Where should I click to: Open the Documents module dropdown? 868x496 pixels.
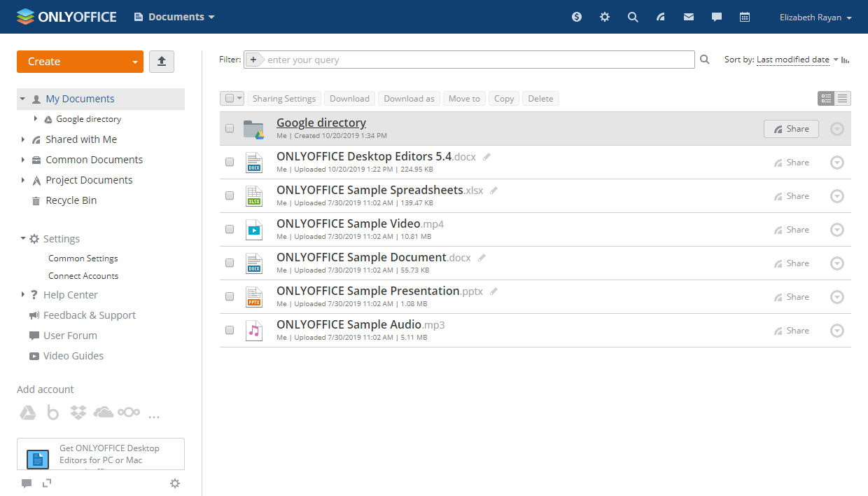coord(175,17)
